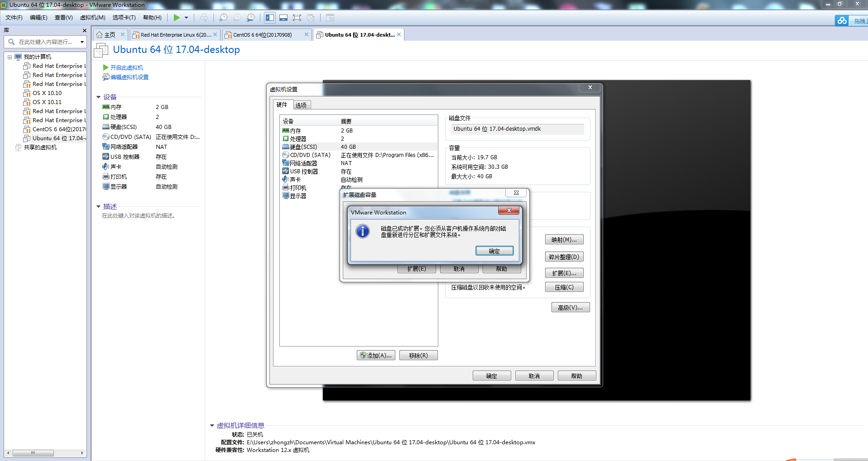868x461 pixels.
Task: Click the take snapshot clock icon
Action: tap(223, 18)
